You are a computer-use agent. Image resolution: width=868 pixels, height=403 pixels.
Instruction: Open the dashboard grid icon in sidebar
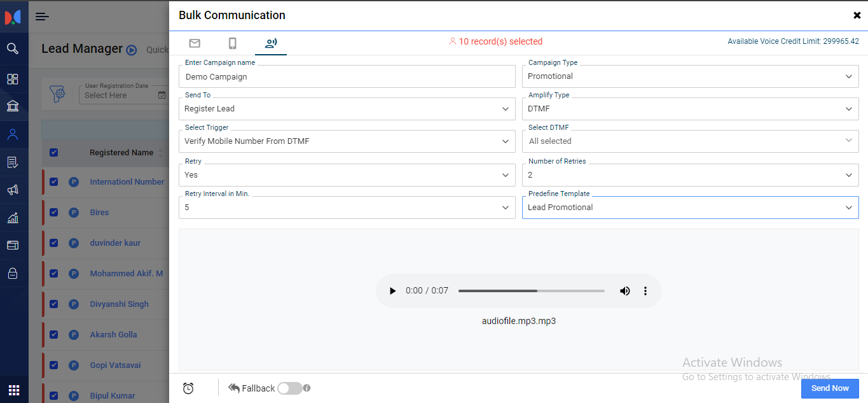coord(13,79)
